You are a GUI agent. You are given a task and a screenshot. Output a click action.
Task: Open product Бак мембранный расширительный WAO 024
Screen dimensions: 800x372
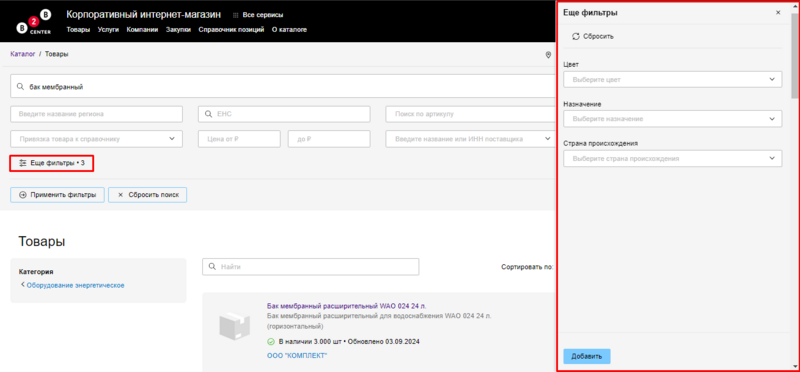click(x=346, y=306)
